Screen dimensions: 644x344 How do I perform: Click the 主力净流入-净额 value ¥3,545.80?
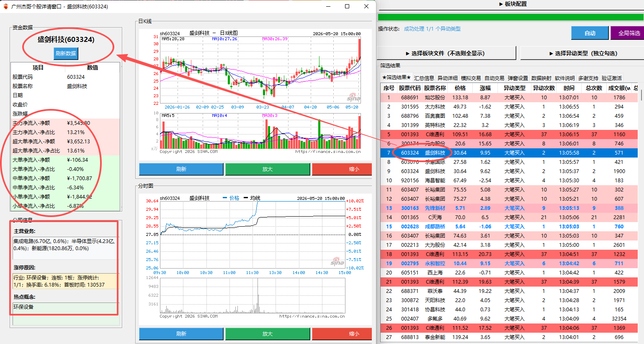tap(78, 123)
